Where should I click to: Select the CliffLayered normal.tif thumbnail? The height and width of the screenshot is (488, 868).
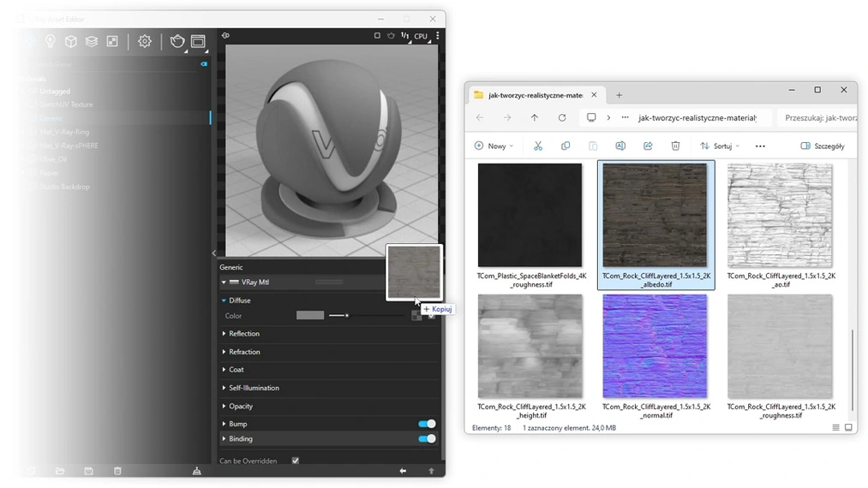655,347
